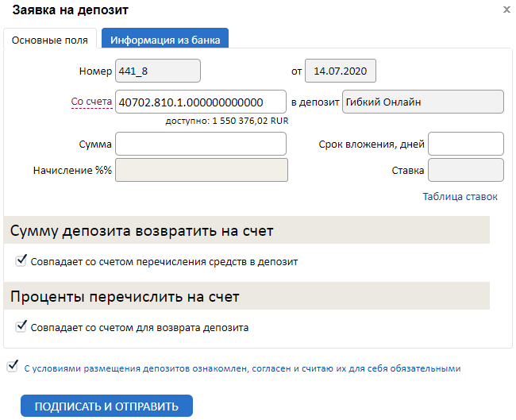
Task: Open the С условиями размещения депозитов text link
Action: (242, 368)
